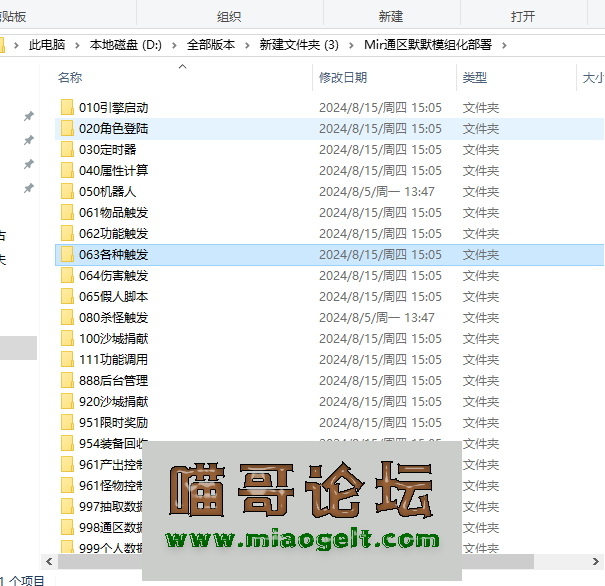Click the 064伤害触发 folder name
Viewport: 605px width, 586px height.
coord(113,275)
